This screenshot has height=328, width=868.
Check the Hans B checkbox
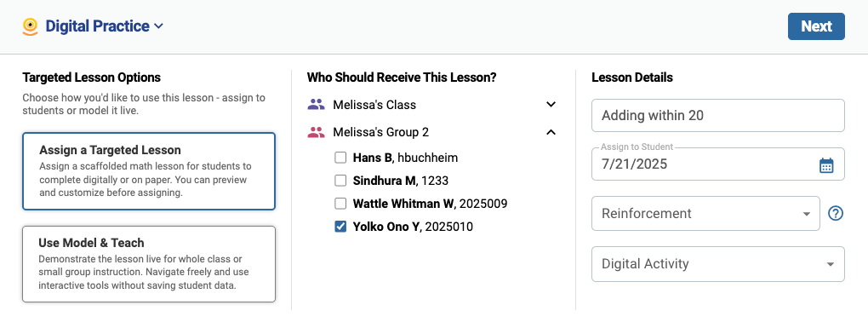tap(340, 158)
